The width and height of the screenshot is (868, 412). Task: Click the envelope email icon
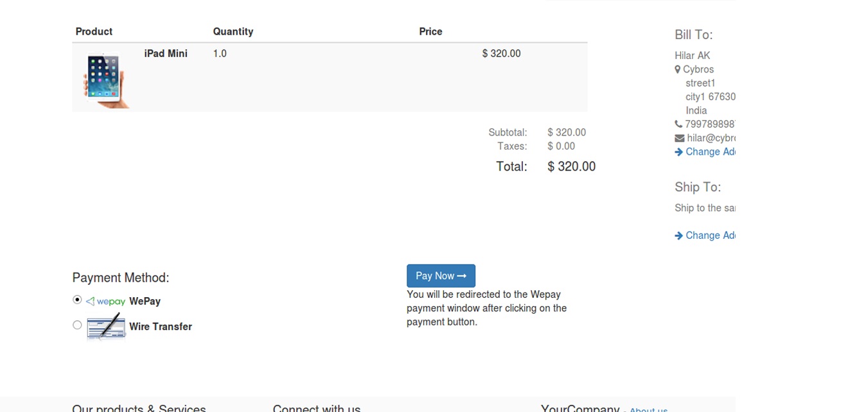tap(679, 138)
